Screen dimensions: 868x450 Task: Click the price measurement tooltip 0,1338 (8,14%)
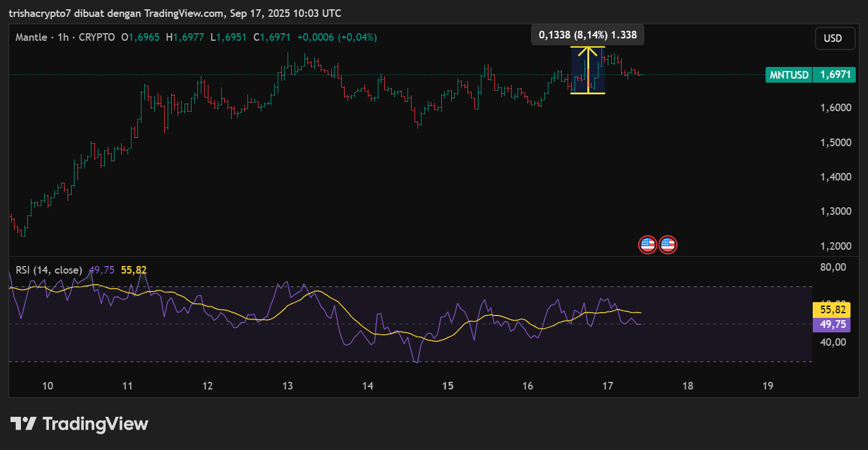[587, 35]
